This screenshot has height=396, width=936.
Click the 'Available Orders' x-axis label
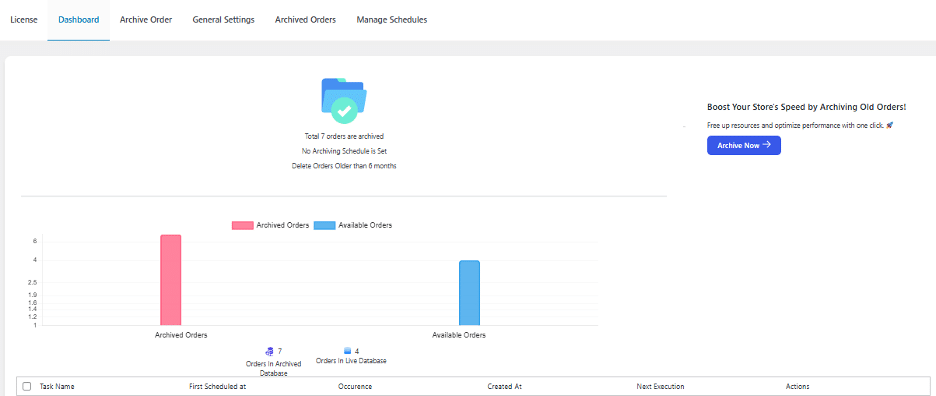(459, 335)
